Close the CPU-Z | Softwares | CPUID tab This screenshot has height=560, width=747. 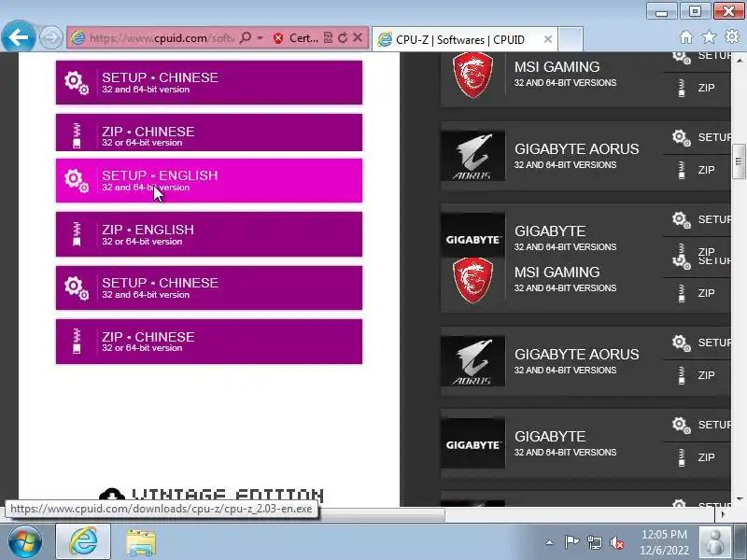coord(548,39)
